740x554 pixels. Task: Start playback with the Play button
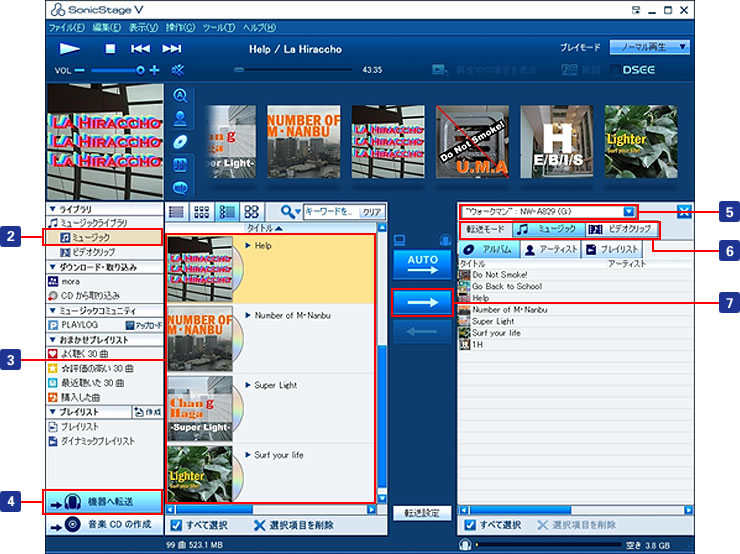pos(69,49)
